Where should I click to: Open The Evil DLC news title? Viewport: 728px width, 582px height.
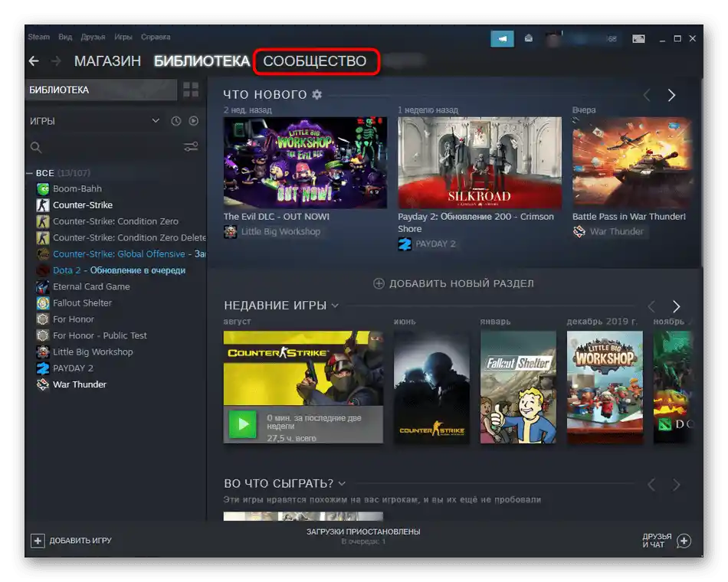(x=276, y=217)
